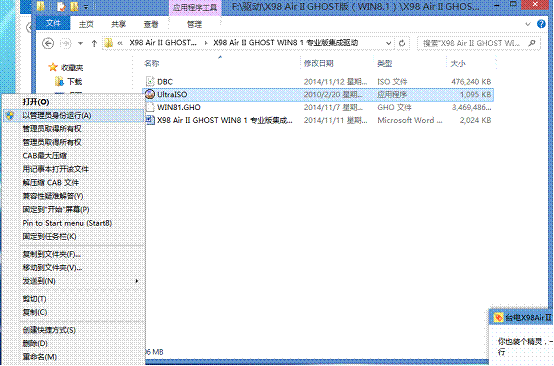Sort by 名称 column header

(152, 63)
